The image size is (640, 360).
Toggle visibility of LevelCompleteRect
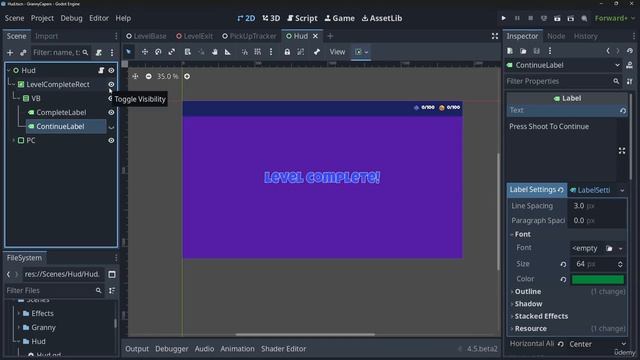111,84
